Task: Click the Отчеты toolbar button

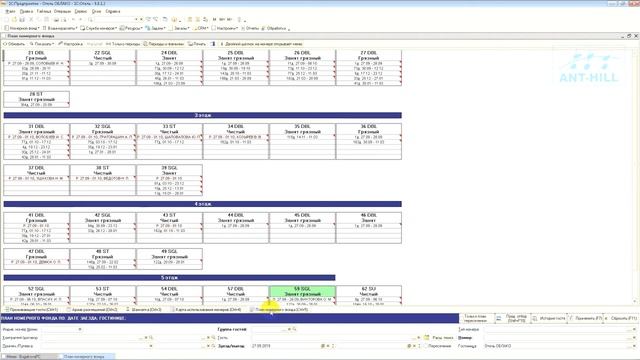Action: coord(250,28)
